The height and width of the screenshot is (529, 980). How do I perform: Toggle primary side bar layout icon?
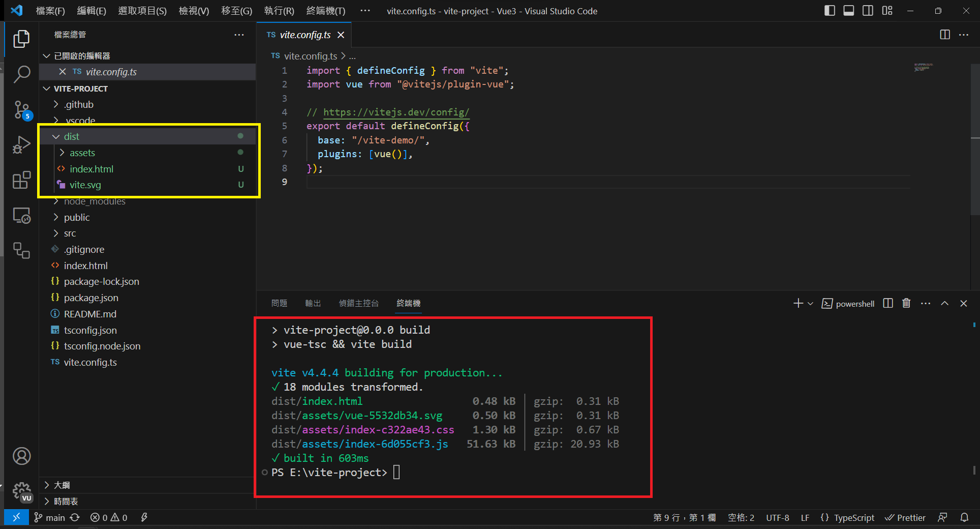830,11
